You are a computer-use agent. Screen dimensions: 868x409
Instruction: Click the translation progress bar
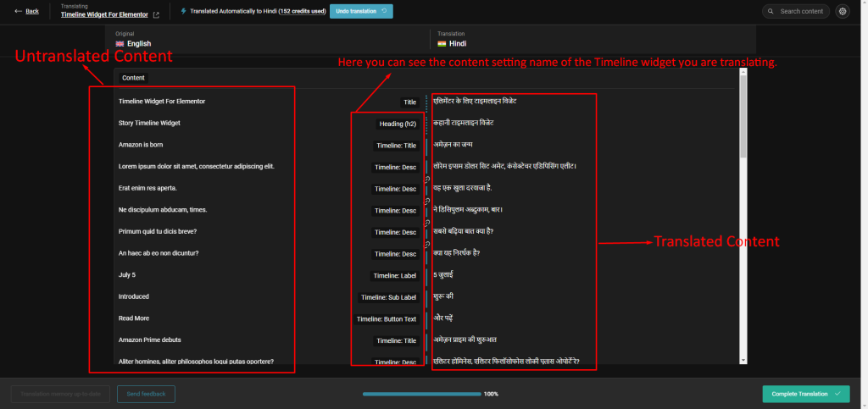(420, 394)
